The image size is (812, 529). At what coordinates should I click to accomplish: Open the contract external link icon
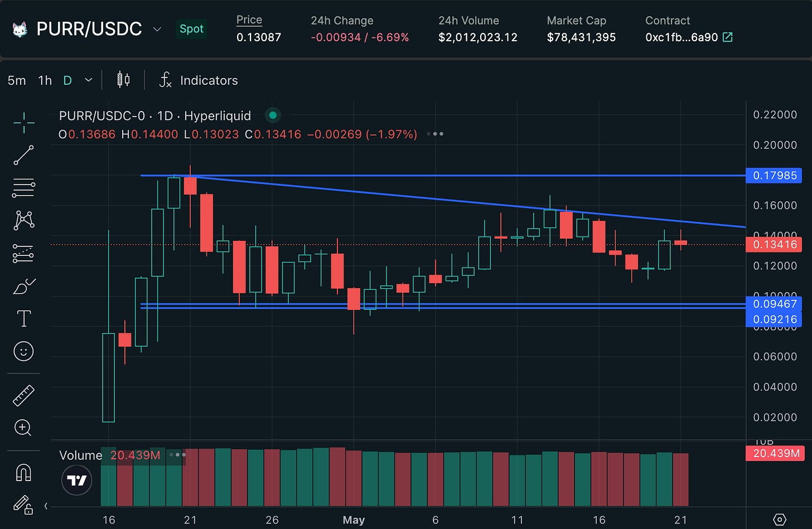tap(727, 37)
